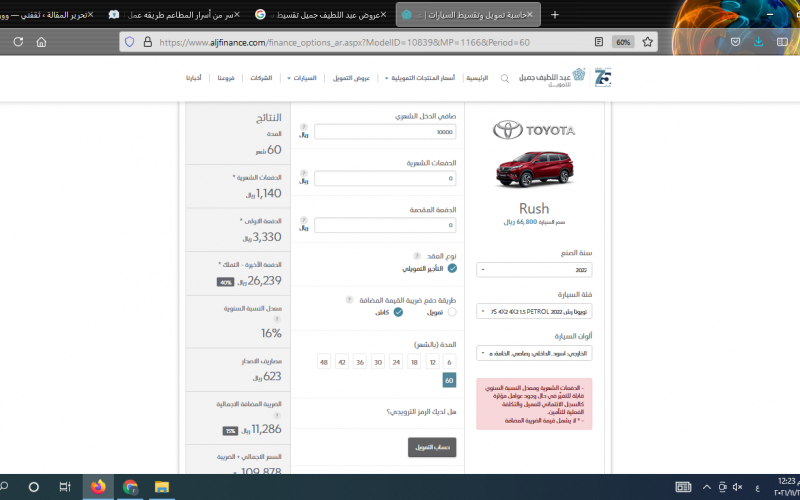Open the سنة الصنع year dropdown
This screenshot has width=800, height=500.
[534, 269]
